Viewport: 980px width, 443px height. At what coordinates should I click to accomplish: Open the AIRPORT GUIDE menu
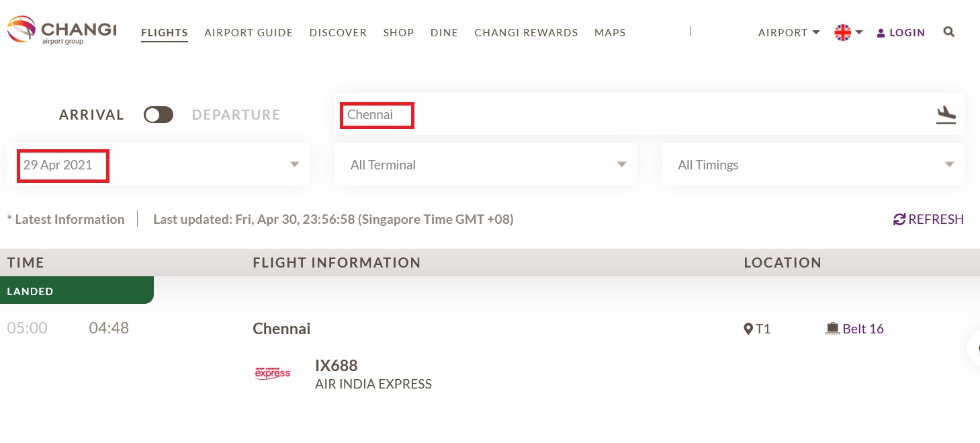tap(249, 32)
